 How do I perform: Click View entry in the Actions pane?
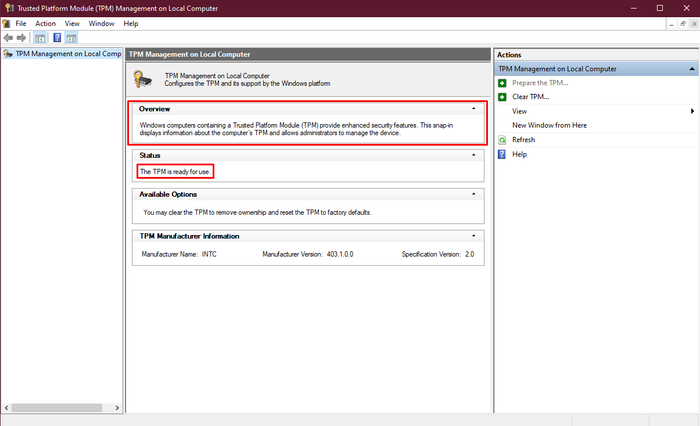[519, 111]
